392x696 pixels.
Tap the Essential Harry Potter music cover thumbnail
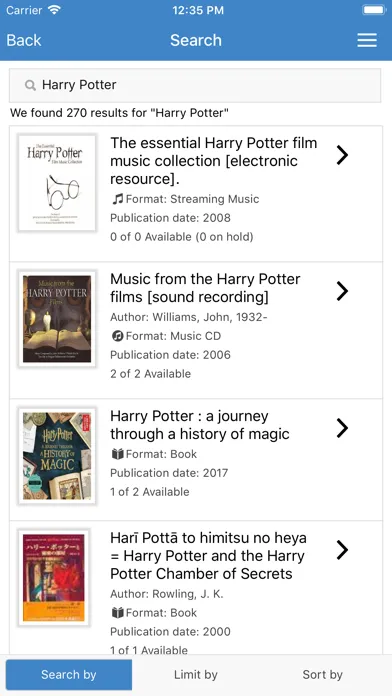(x=57, y=183)
